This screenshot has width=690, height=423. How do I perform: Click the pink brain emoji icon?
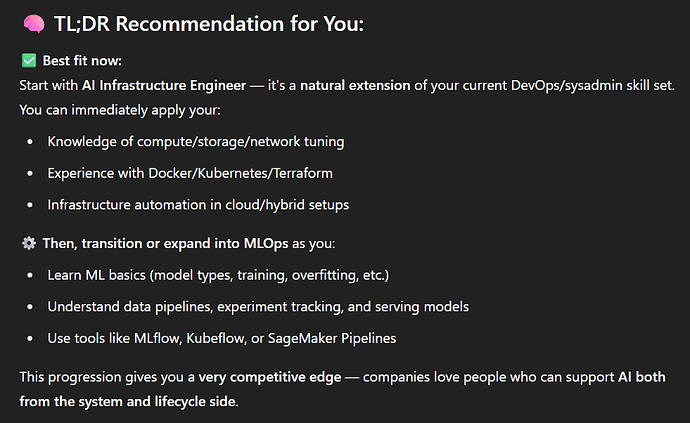click(34, 24)
